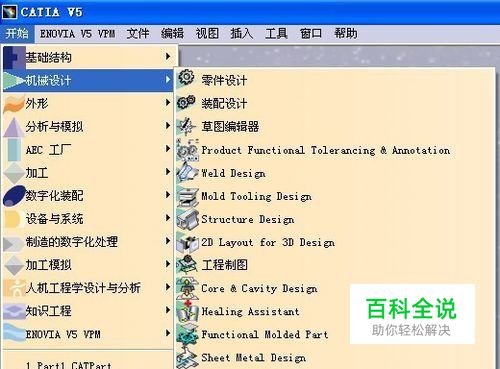This screenshot has height=369, width=500.
Task: Click the 设备与系统 yellow icon
Action: (x=14, y=219)
